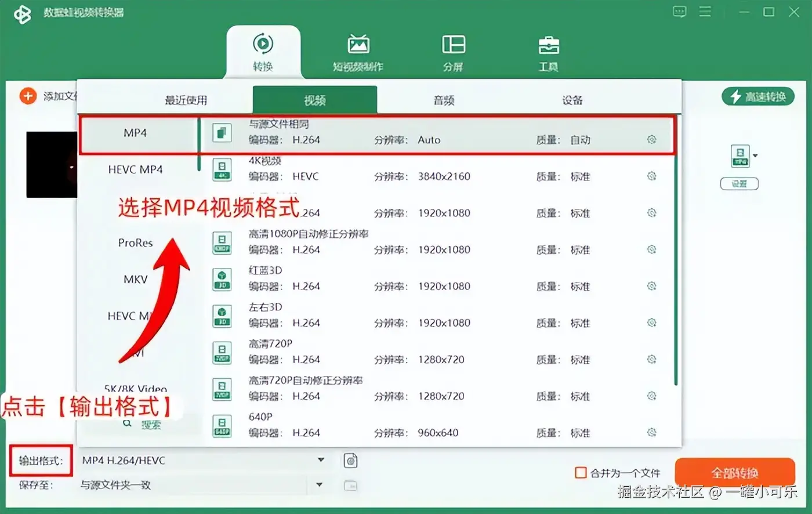The image size is (812, 514).
Task: Click settings gear for 高清720P自动修正分辨率 preset
Action: pos(651,396)
